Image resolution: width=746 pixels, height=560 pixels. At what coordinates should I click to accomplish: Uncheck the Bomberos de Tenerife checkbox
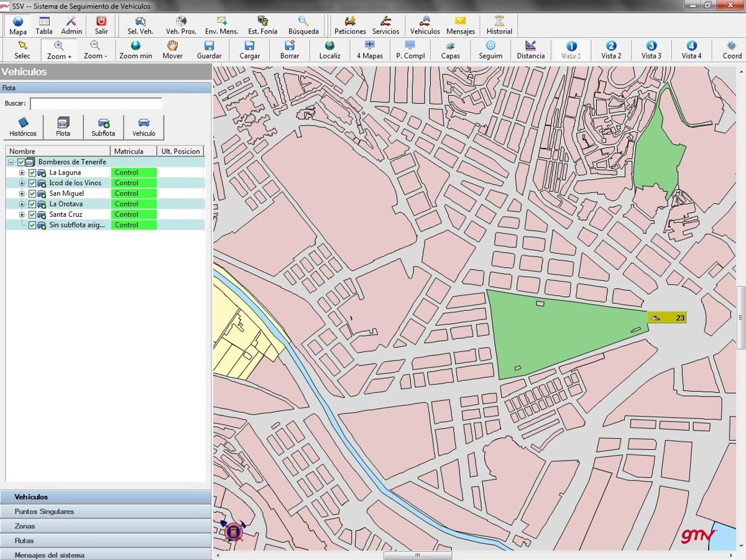21,162
